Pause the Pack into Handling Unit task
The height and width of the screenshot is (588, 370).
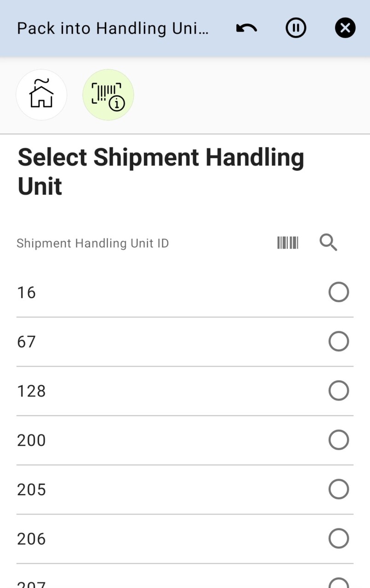(x=296, y=28)
